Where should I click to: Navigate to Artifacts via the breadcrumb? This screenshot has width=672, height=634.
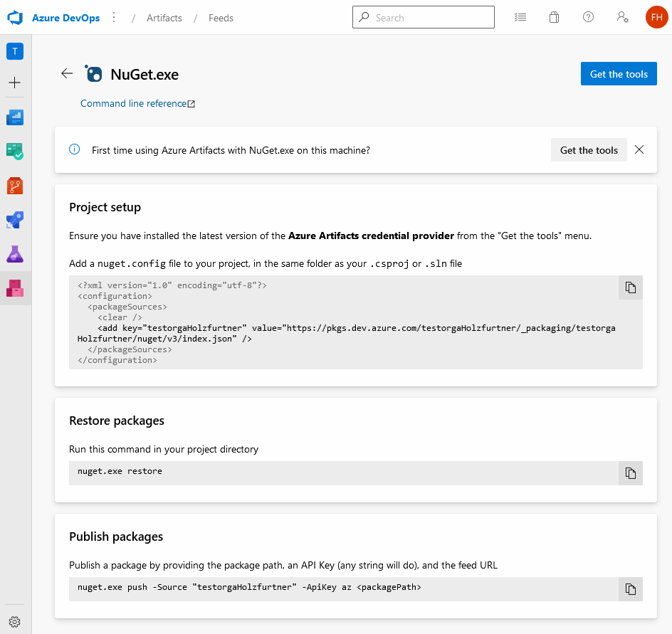[164, 18]
